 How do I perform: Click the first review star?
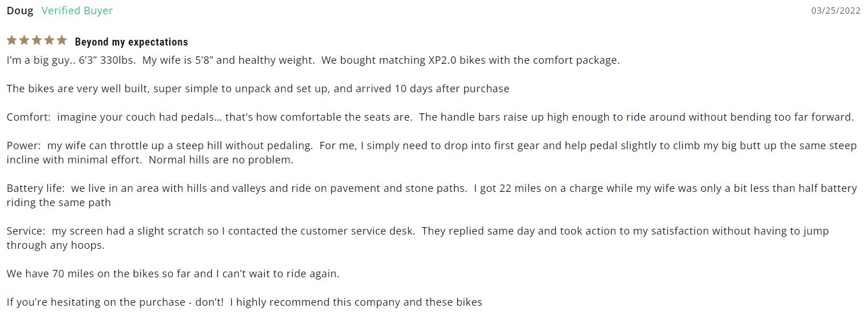pyautogui.click(x=12, y=40)
